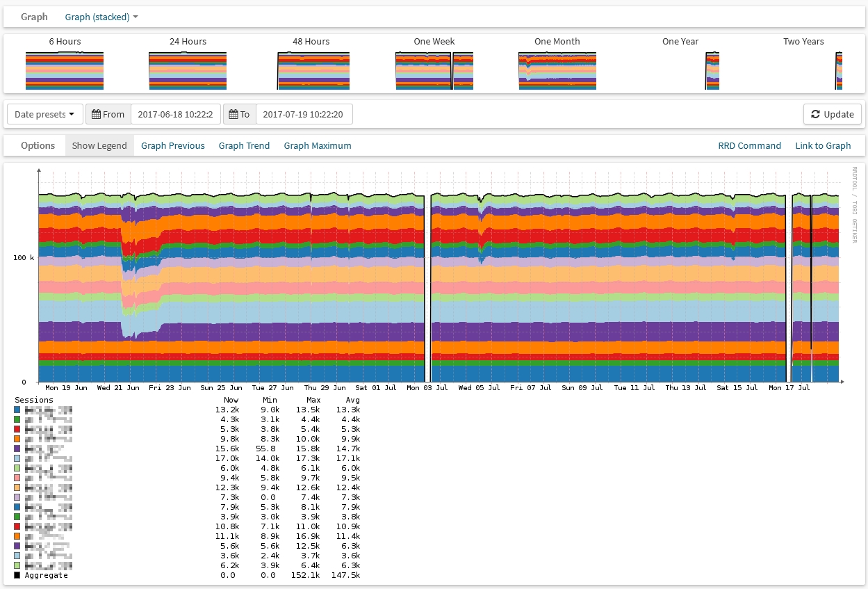Click calendar icon beside From field
Screen dimensions: 868x589
pos(97,114)
